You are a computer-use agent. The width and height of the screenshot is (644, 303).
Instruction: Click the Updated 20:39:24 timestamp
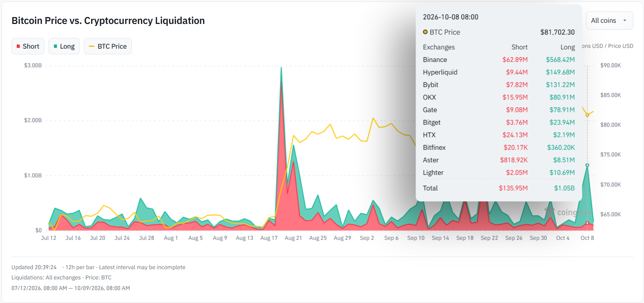pyautogui.click(x=34, y=267)
